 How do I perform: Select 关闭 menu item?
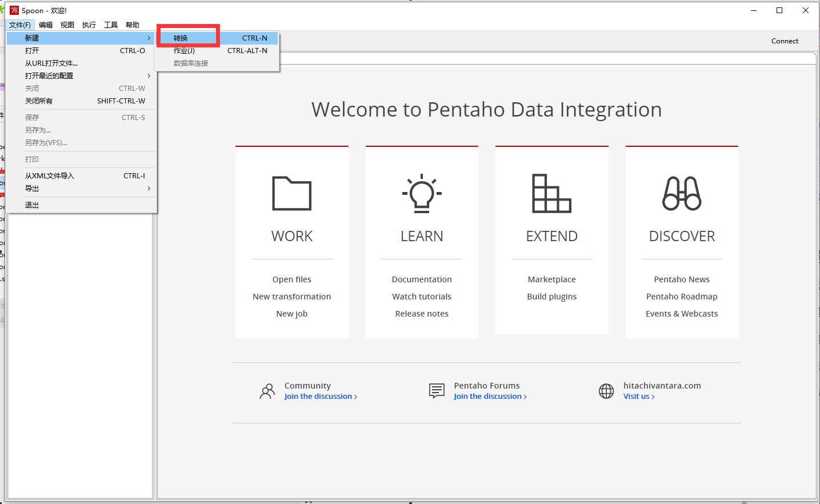coord(81,88)
